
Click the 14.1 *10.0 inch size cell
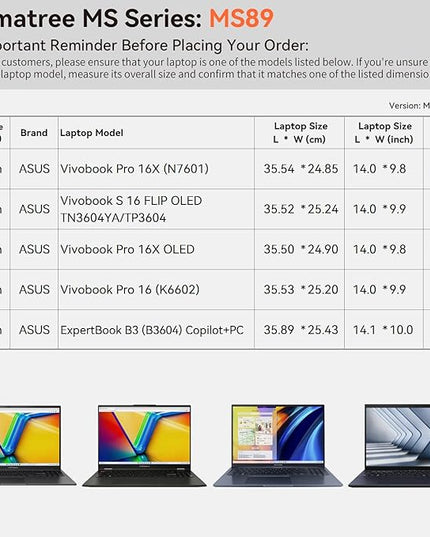click(x=383, y=330)
